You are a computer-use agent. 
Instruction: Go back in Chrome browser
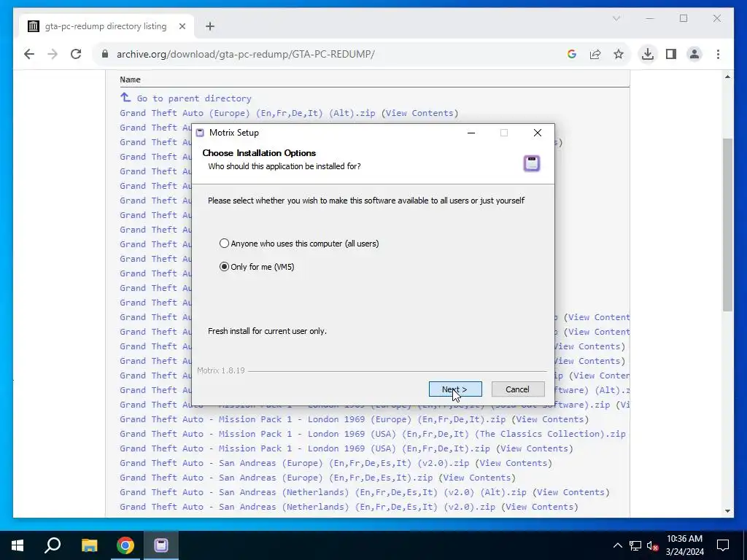(x=29, y=54)
